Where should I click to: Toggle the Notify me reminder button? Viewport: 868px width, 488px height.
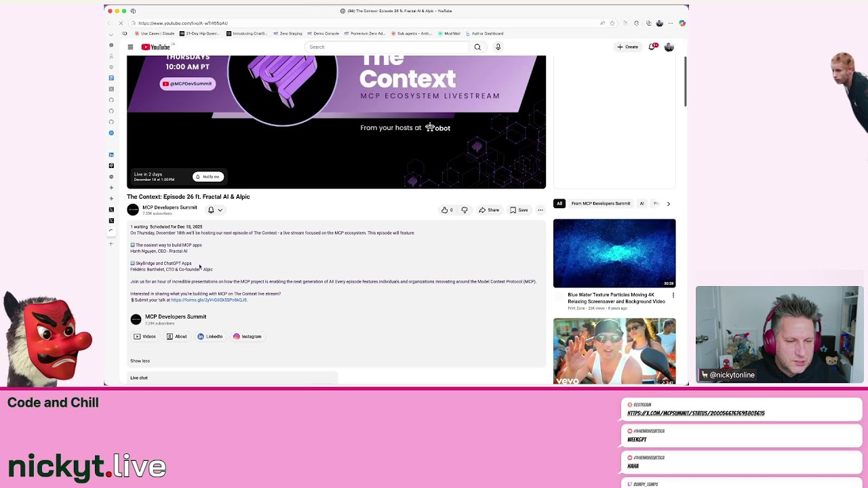[208, 177]
